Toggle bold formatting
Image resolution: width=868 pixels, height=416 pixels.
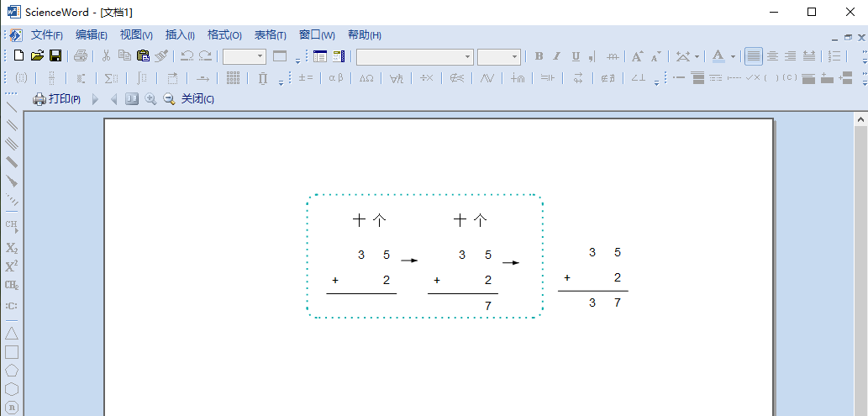pos(539,56)
